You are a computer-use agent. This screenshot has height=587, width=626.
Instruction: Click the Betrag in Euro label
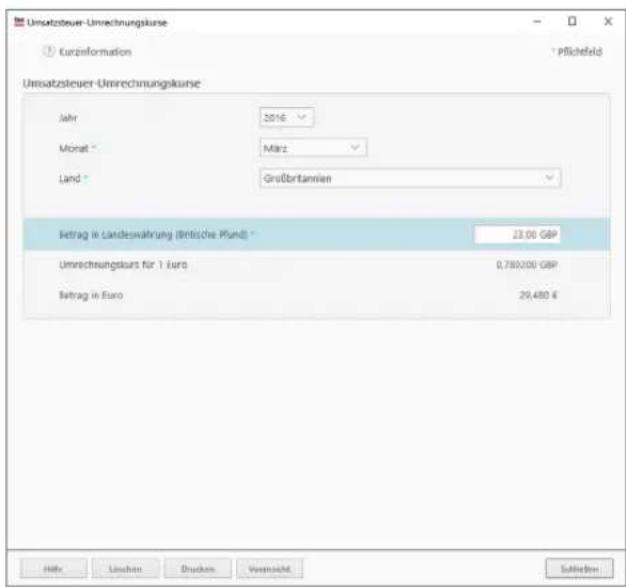tap(91, 295)
